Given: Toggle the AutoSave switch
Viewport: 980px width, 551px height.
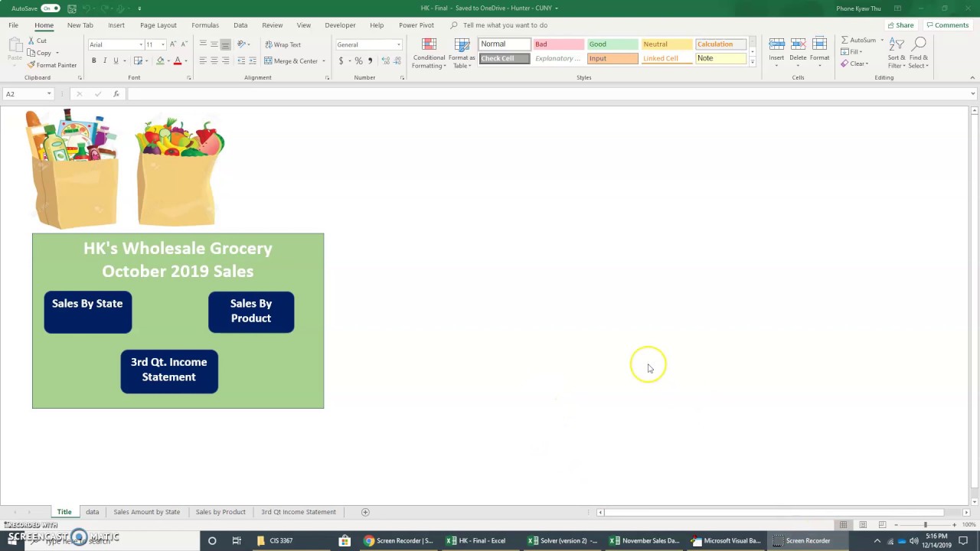Looking at the screenshot, I should coord(51,8).
